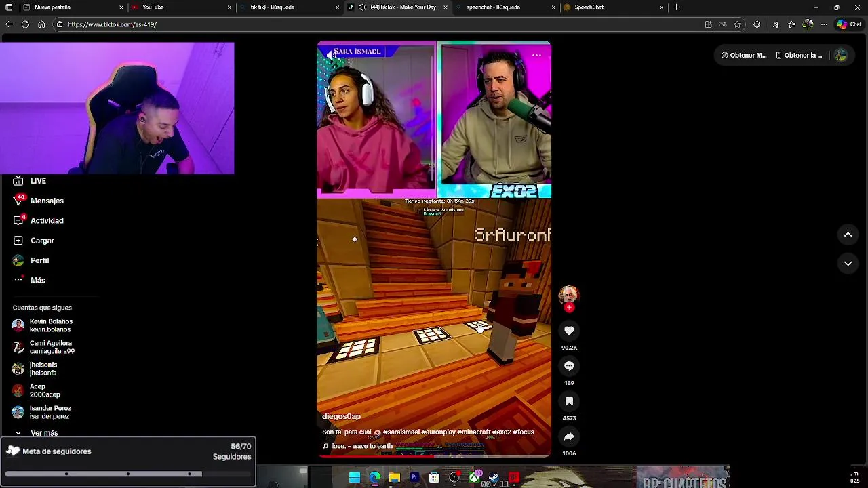Go back in the browser

(9, 24)
